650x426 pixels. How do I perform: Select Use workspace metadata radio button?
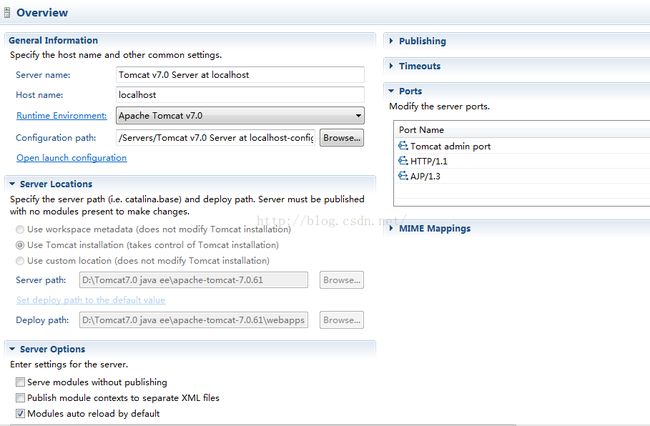click(x=20, y=229)
